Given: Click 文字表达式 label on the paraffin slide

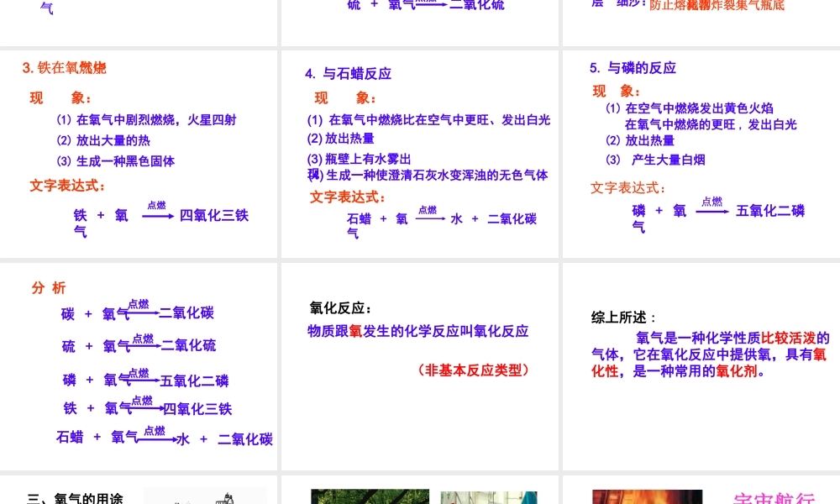Looking at the screenshot, I should (x=348, y=197).
